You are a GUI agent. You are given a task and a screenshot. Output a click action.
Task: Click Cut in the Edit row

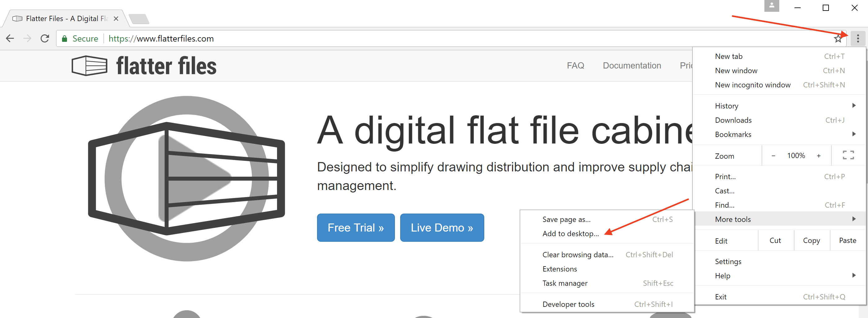point(775,240)
